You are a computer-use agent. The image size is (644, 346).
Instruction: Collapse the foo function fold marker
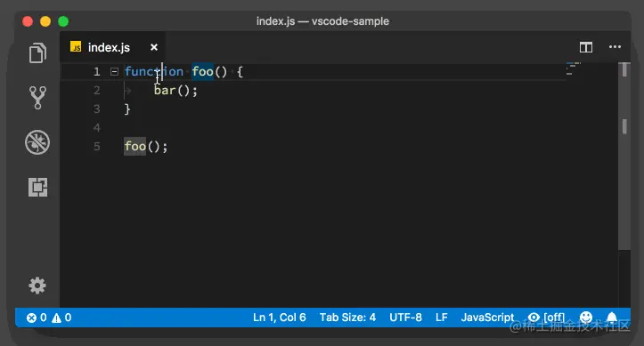(x=114, y=72)
